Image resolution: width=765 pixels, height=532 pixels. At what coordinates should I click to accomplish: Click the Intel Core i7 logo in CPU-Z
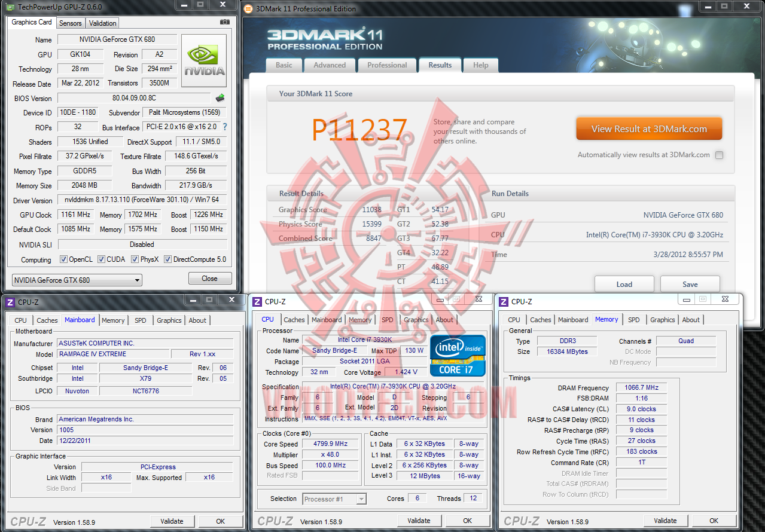click(458, 356)
